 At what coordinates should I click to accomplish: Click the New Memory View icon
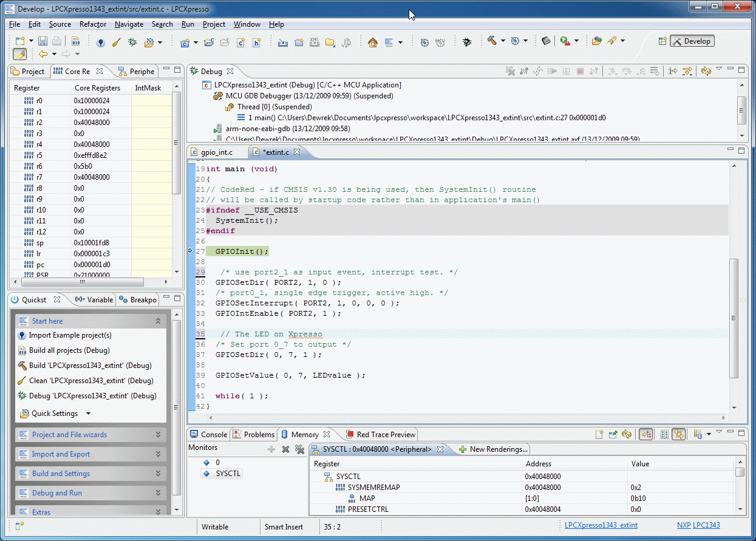(599, 434)
